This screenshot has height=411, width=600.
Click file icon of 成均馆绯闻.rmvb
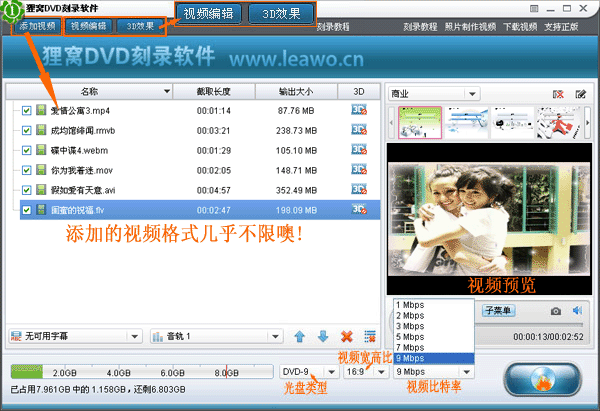41,130
